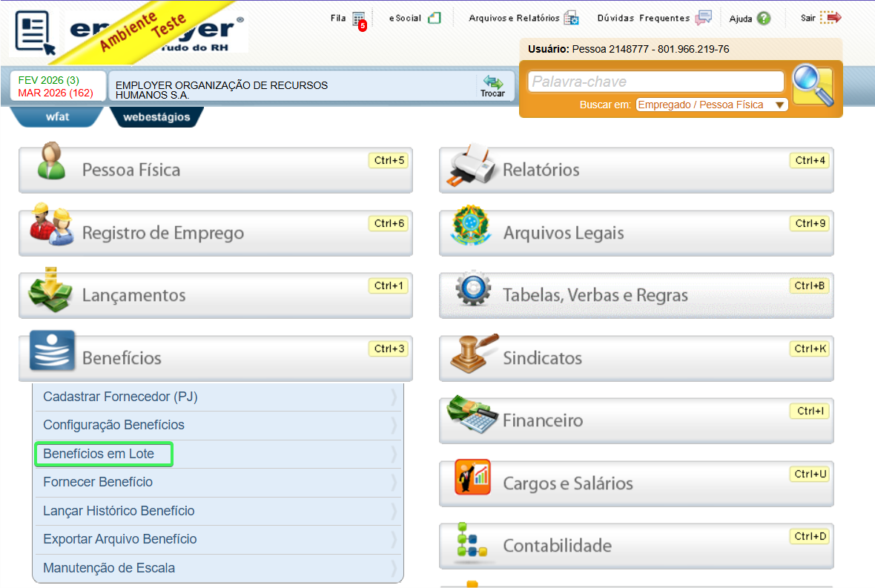Open Lançar Histórico Benefício
The height and width of the screenshot is (588, 875).
[218, 511]
